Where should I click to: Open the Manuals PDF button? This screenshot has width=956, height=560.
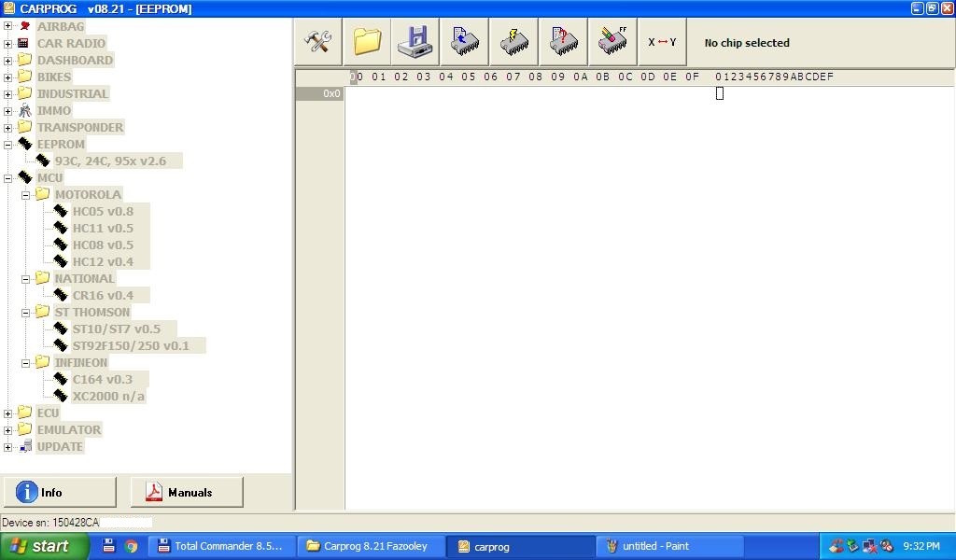pyautogui.click(x=187, y=492)
